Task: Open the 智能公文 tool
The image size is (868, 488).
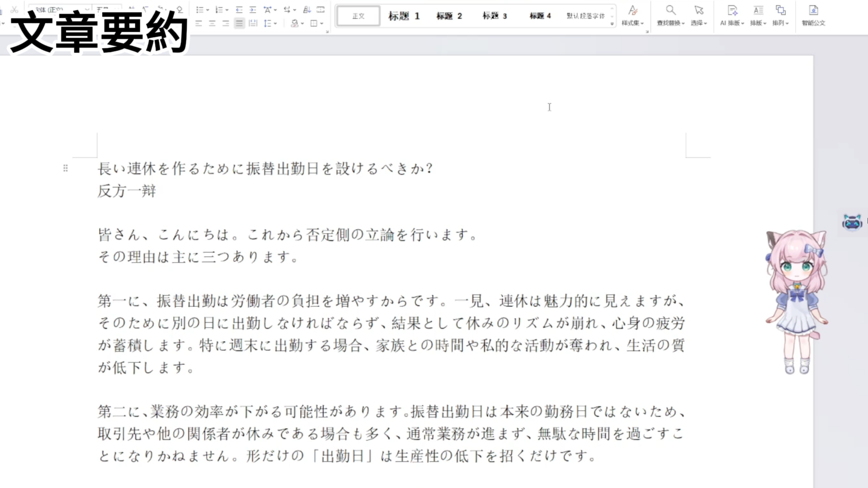Action: [813, 16]
